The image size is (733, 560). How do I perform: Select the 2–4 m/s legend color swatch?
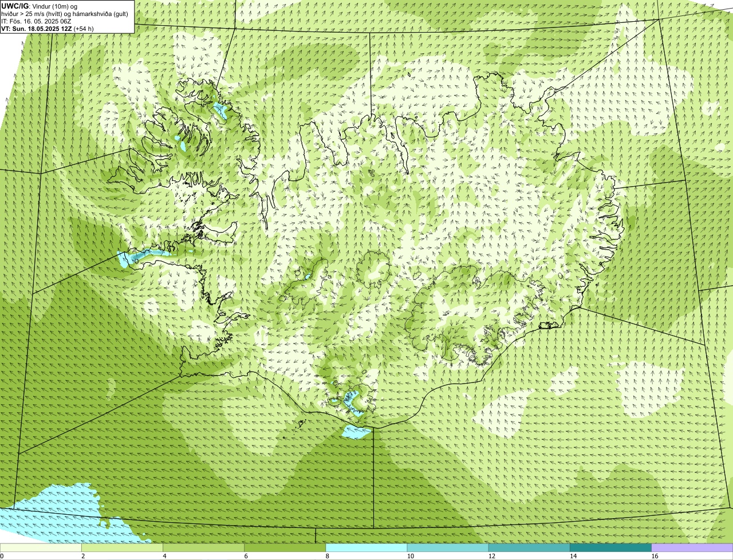123,547
